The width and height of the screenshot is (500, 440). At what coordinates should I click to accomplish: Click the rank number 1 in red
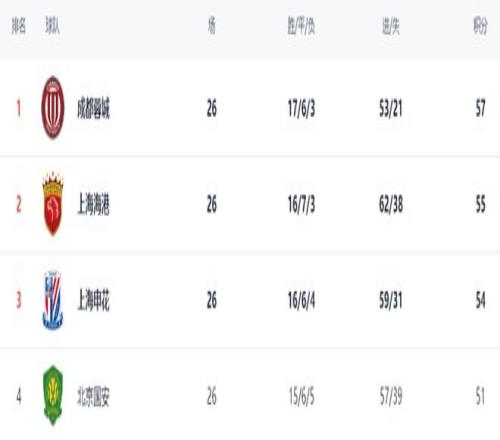pyautogui.click(x=19, y=108)
